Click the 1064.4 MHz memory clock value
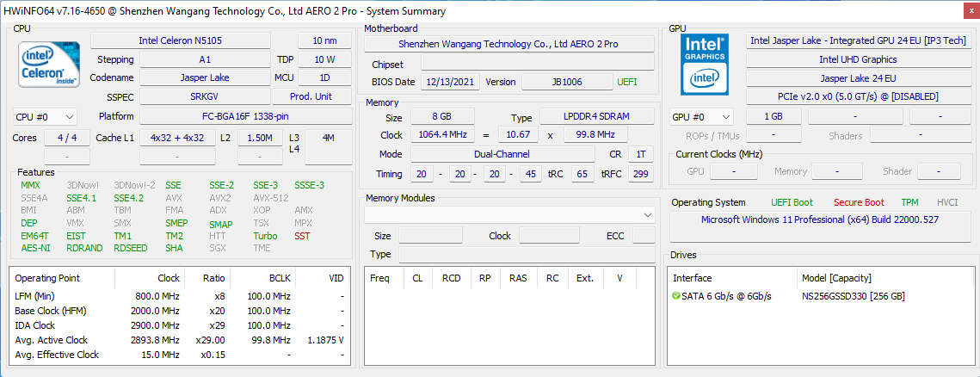 pyautogui.click(x=442, y=135)
